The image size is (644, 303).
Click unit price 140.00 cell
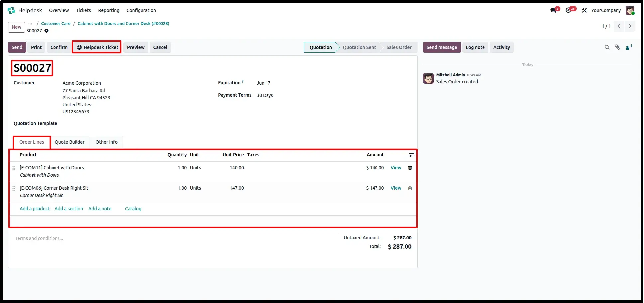coord(237,168)
